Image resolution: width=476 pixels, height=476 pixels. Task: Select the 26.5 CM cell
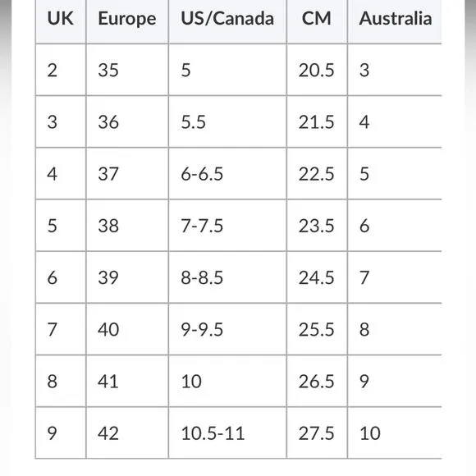click(317, 381)
